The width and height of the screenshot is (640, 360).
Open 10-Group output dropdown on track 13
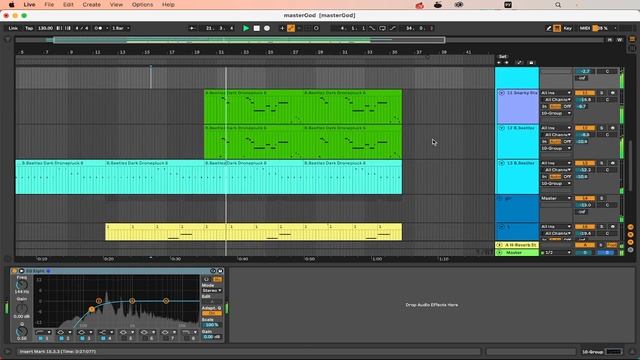(556, 184)
